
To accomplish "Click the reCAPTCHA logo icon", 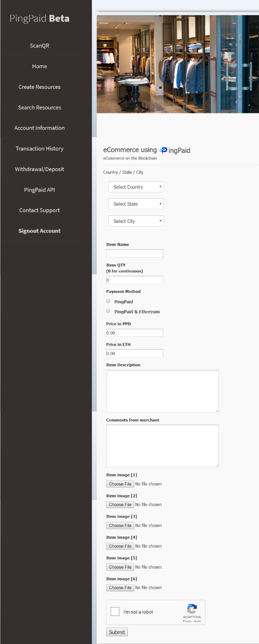I will click(192, 609).
